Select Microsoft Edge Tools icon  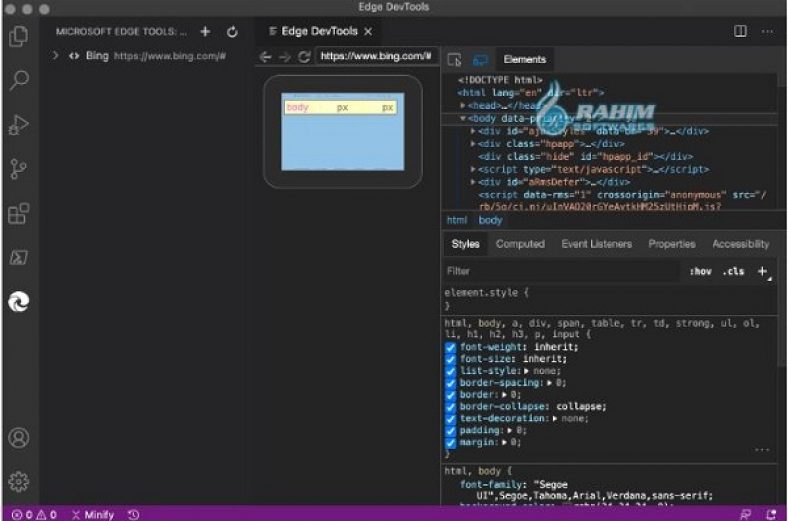(x=19, y=301)
